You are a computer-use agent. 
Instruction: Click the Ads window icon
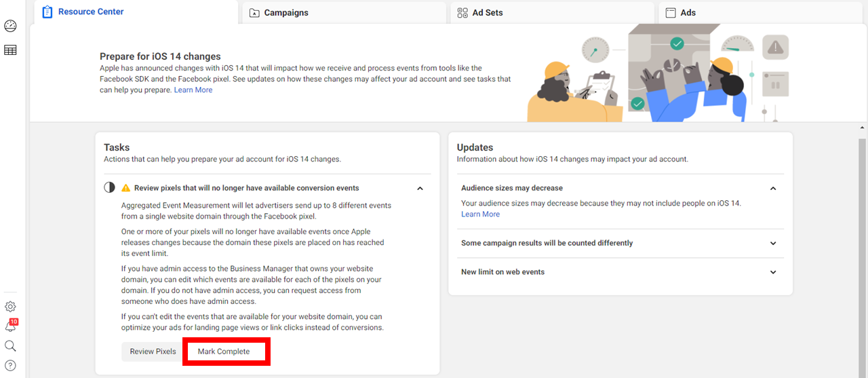click(x=671, y=13)
